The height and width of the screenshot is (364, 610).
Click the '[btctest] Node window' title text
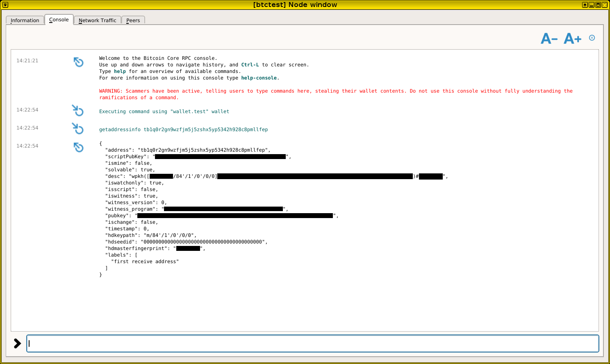click(x=295, y=5)
